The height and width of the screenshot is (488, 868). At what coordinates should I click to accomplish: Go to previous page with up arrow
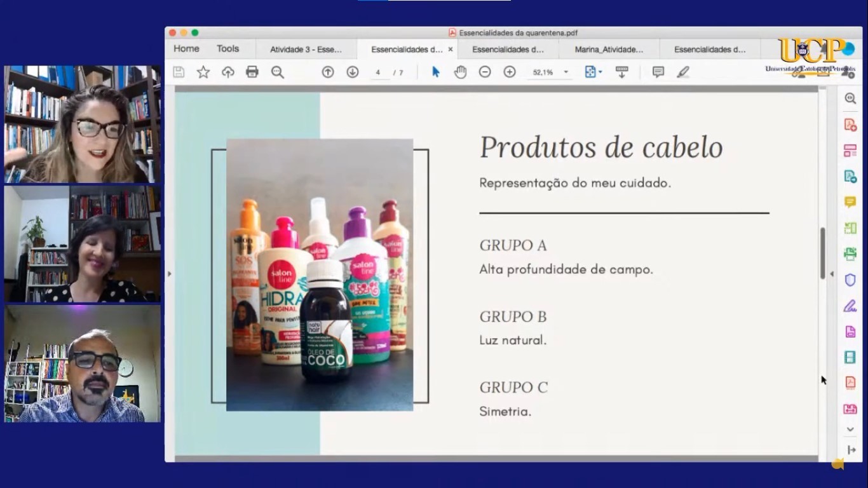[328, 72]
